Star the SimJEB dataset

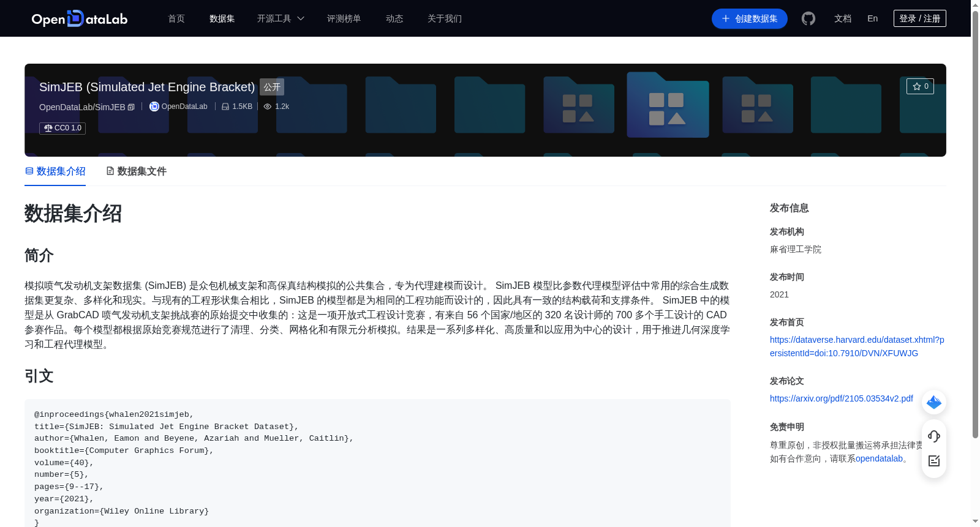coord(920,86)
